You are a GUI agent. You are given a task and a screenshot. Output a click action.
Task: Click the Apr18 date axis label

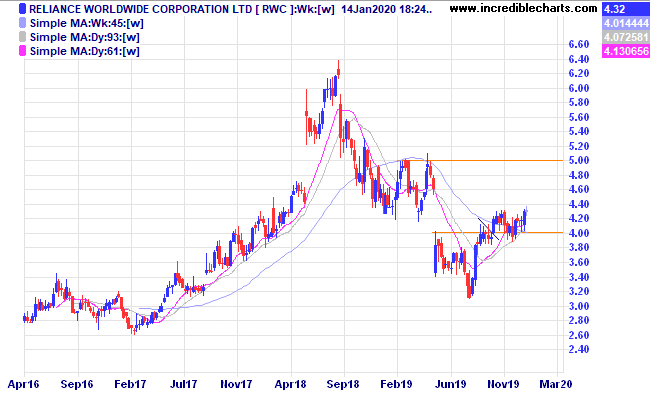click(x=290, y=384)
